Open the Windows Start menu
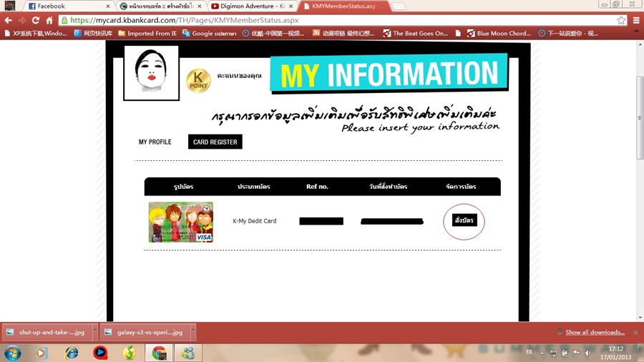 [x=12, y=353]
